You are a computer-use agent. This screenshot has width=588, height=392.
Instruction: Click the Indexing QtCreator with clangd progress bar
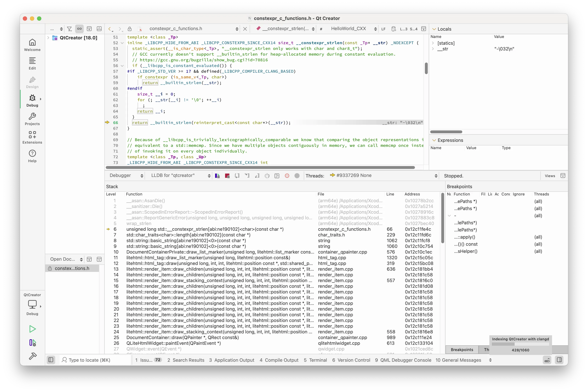click(x=520, y=344)
